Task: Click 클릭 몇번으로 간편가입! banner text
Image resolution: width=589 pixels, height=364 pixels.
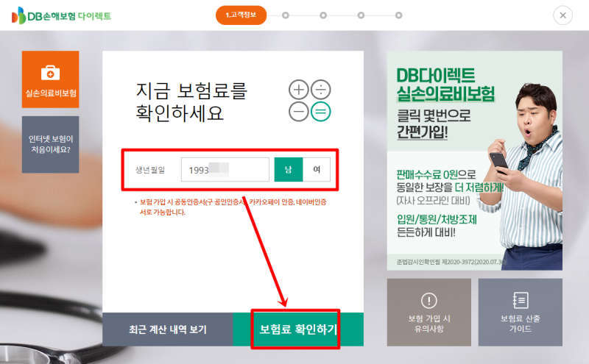Action: (434, 124)
